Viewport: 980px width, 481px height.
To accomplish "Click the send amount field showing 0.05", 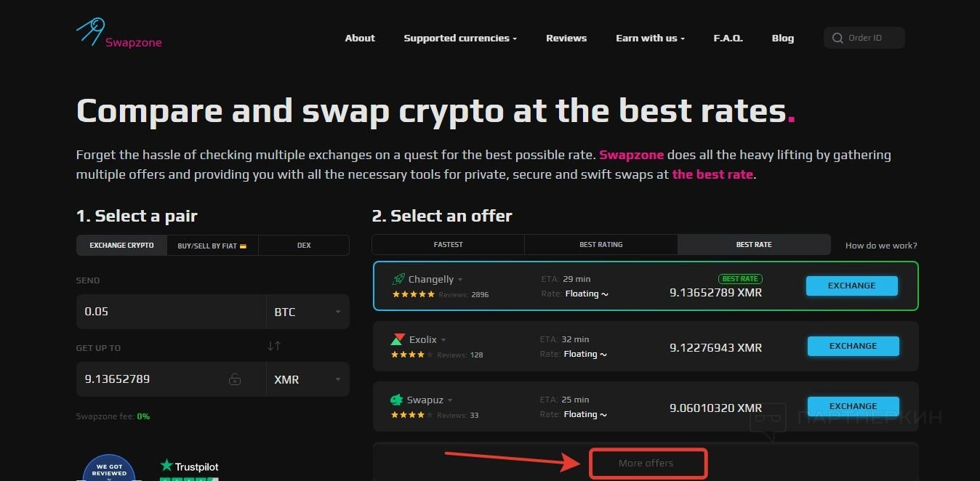I will 171,312.
